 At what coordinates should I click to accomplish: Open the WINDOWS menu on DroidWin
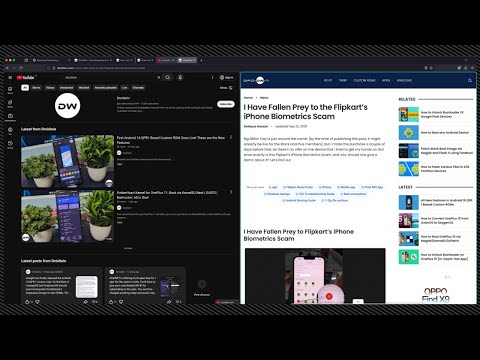click(404, 81)
